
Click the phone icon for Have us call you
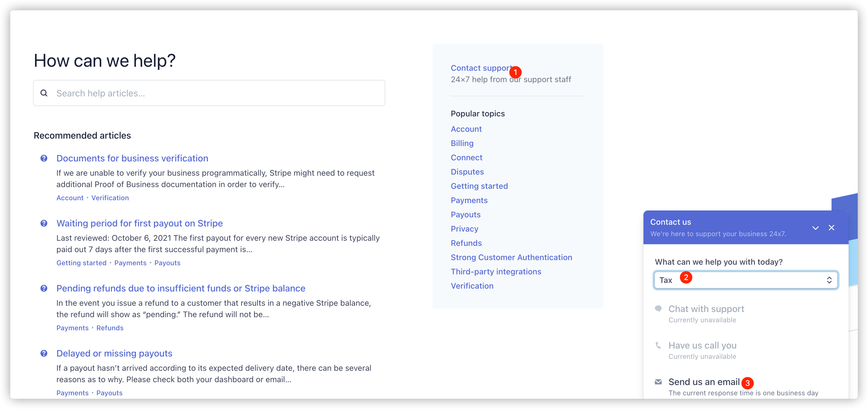[658, 345]
